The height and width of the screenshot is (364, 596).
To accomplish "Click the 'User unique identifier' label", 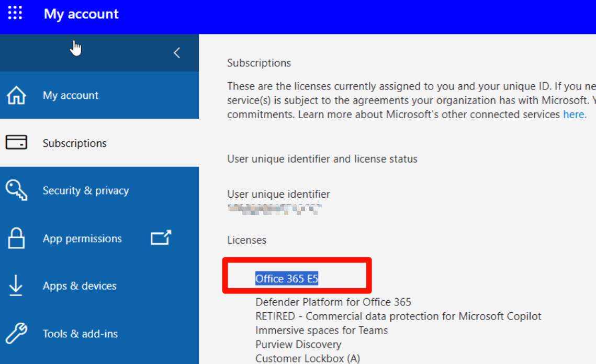I will coord(278,194).
